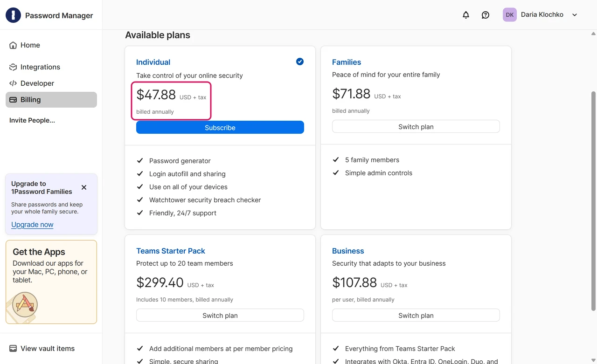The image size is (597, 364).
Task: Switch plan to Families
Action: tap(416, 126)
